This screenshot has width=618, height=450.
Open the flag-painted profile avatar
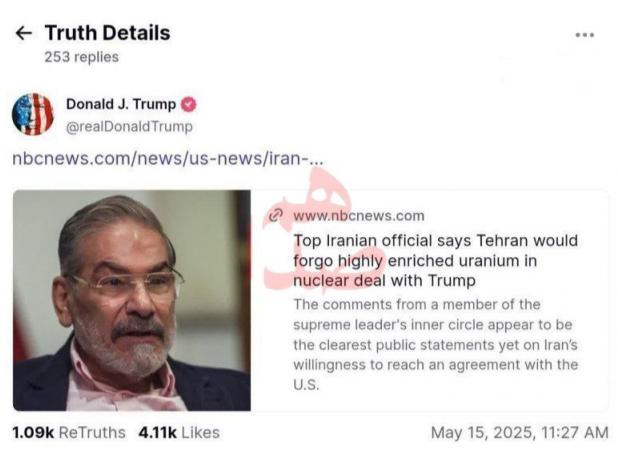[x=33, y=114]
